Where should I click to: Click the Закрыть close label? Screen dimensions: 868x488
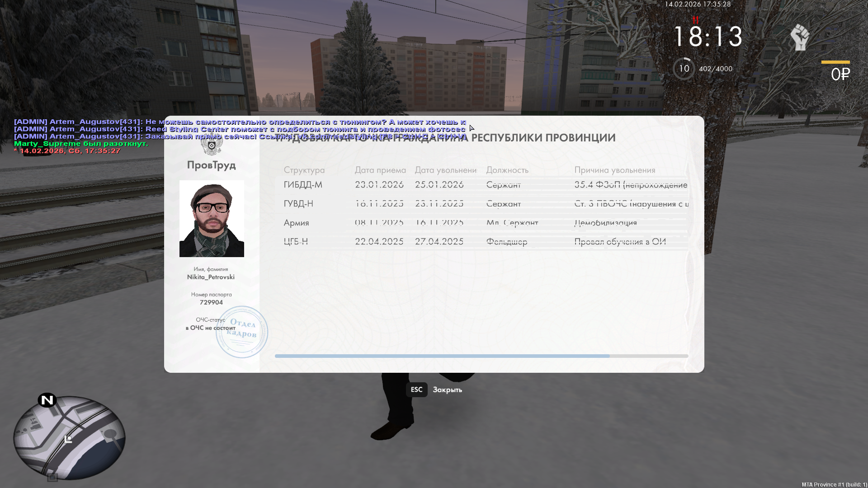[x=447, y=389]
